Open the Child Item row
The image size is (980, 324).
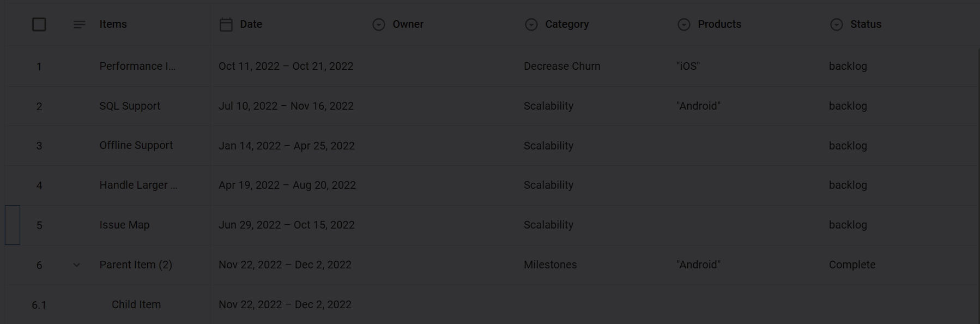click(136, 305)
